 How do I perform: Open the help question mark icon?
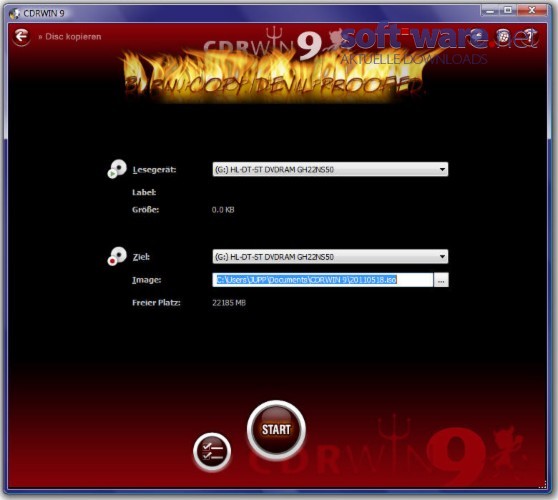529,36
